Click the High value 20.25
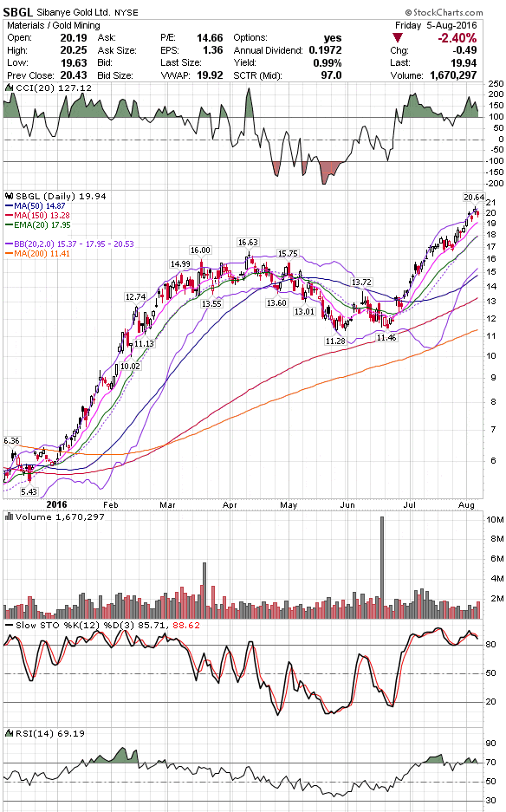This screenshot has width=506, height=812. 74,50
